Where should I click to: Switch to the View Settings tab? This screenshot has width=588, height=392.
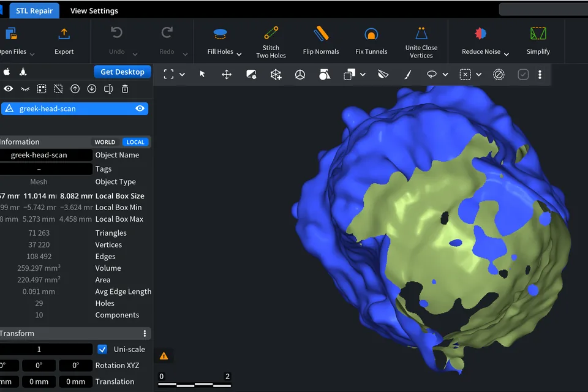tap(94, 11)
